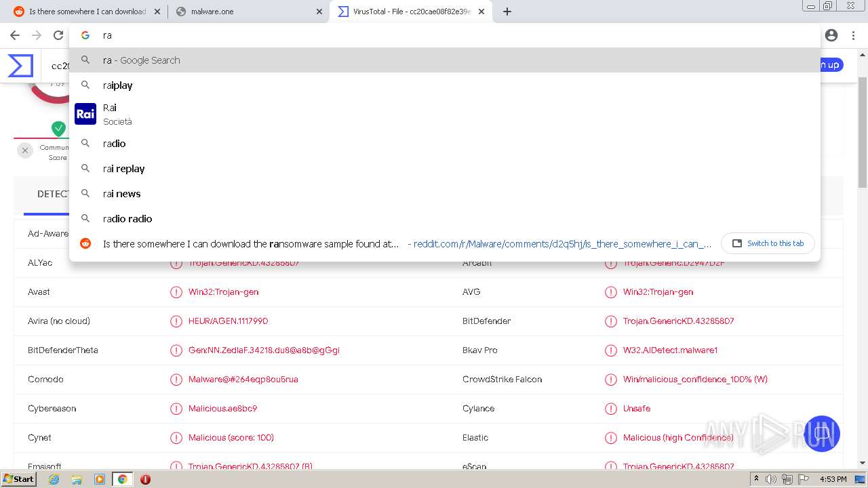The width and height of the screenshot is (868, 488).
Task: Select the Rai company logo suggestion
Action: click(85, 114)
